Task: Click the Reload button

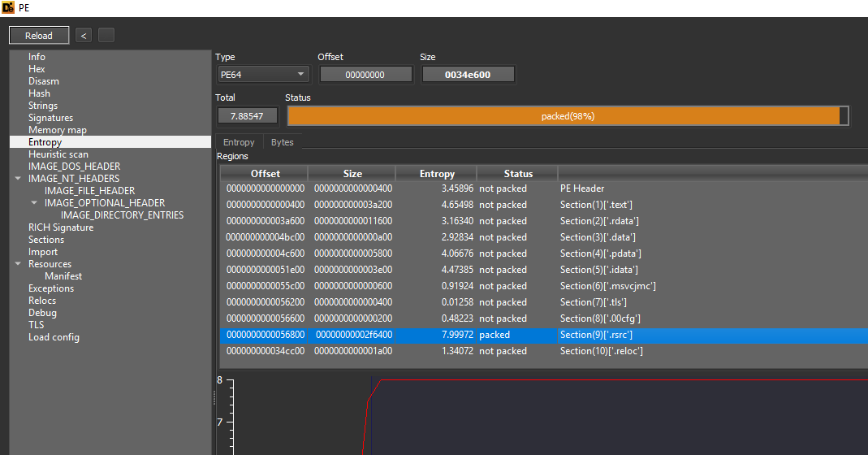Action: (39, 35)
